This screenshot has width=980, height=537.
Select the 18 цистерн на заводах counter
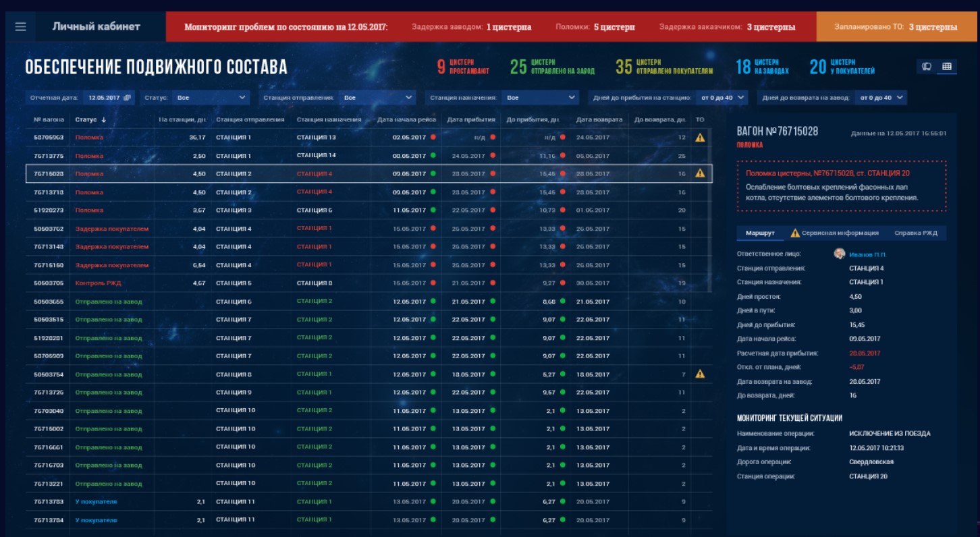(x=762, y=66)
